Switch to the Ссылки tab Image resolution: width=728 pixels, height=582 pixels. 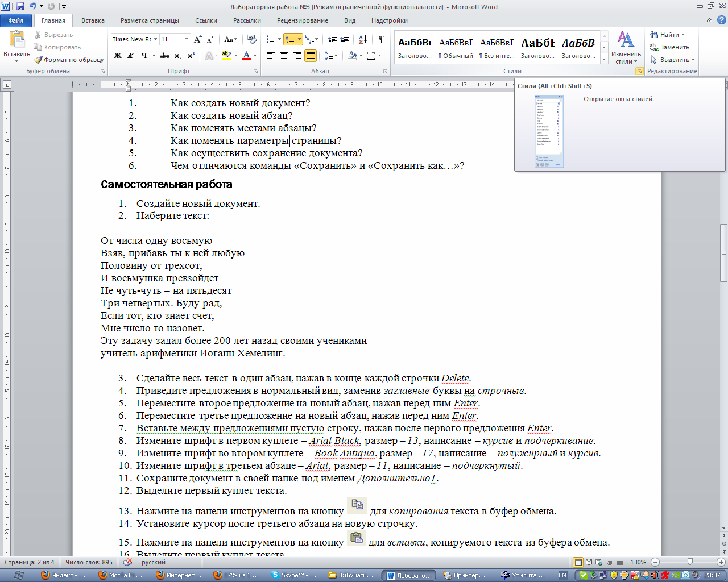click(x=206, y=20)
